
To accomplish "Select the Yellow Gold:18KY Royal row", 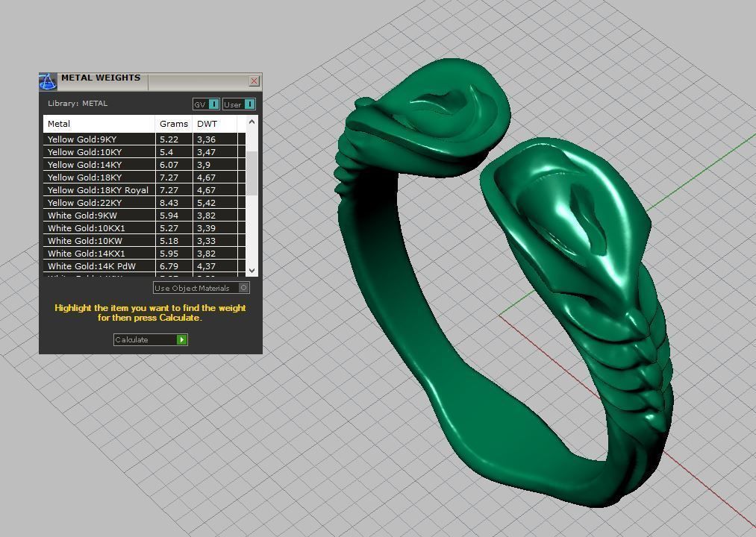I will coord(144,190).
